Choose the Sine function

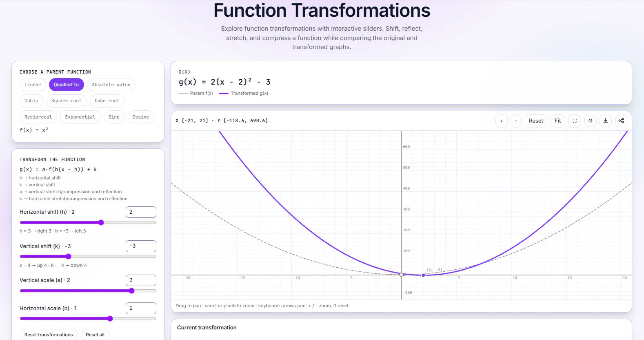pyautogui.click(x=114, y=117)
